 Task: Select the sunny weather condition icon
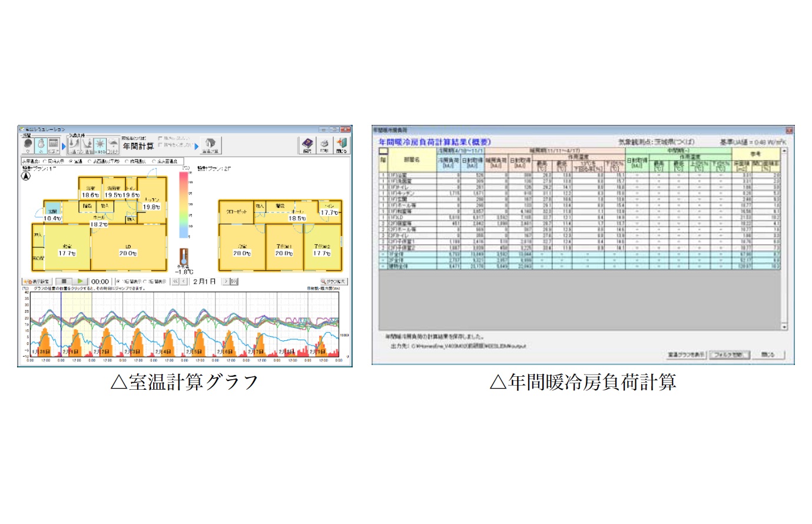tap(100, 144)
